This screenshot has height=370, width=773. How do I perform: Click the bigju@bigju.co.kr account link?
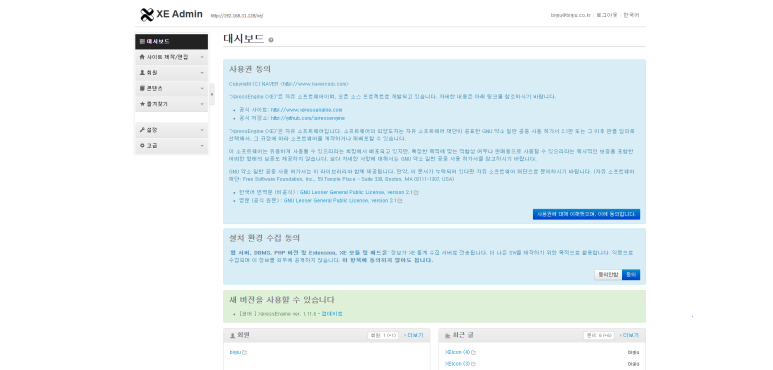coord(570,15)
